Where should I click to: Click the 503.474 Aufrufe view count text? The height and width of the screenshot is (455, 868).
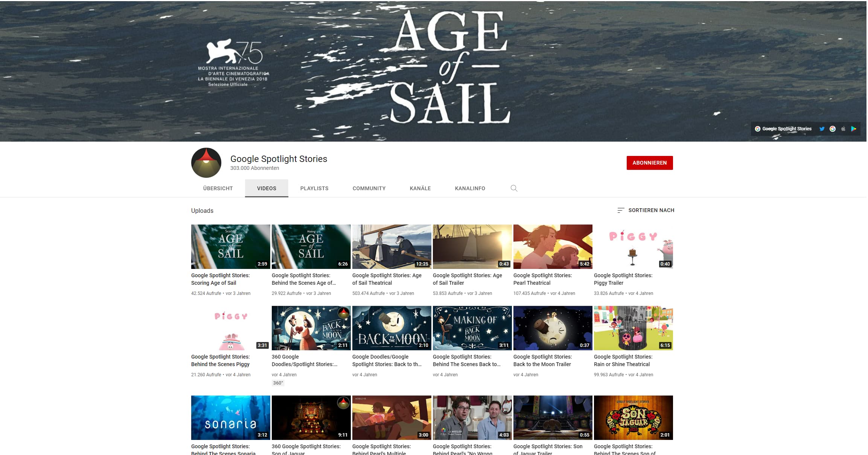[x=369, y=293]
